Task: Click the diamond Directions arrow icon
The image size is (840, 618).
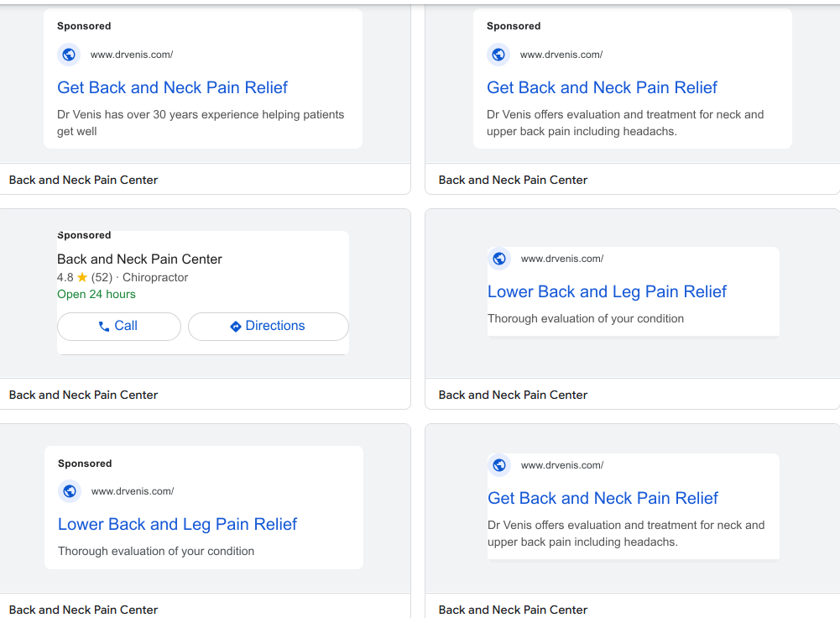Action: pyautogui.click(x=235, y=326)
